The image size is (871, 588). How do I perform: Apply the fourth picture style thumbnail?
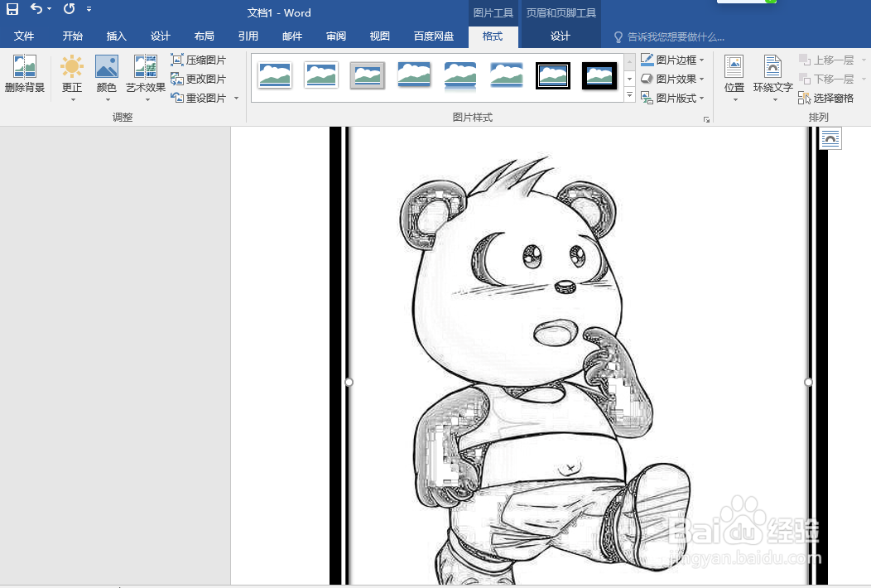coord(414,75)
